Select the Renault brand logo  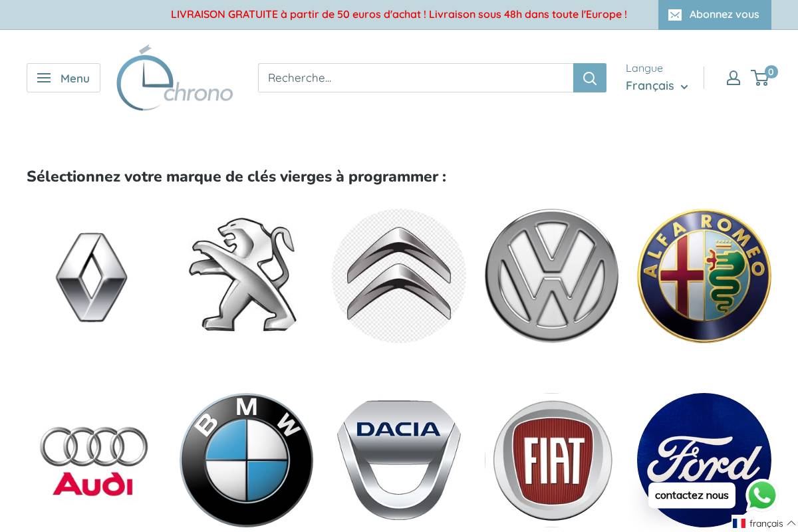[92, 276]
